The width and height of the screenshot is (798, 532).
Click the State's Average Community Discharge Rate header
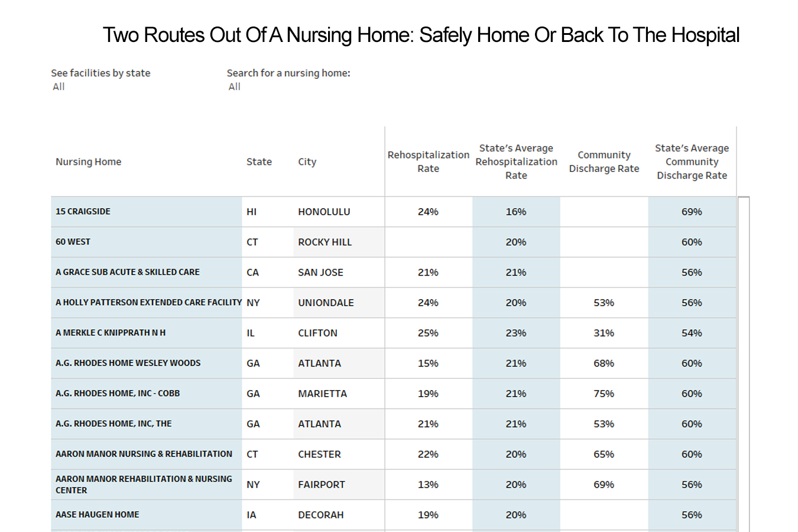(692, 161)
